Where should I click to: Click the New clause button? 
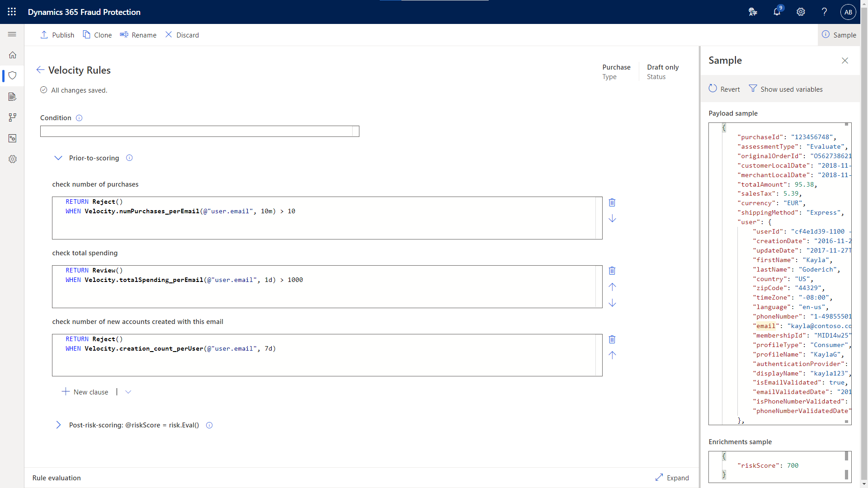tap(85, 391)
